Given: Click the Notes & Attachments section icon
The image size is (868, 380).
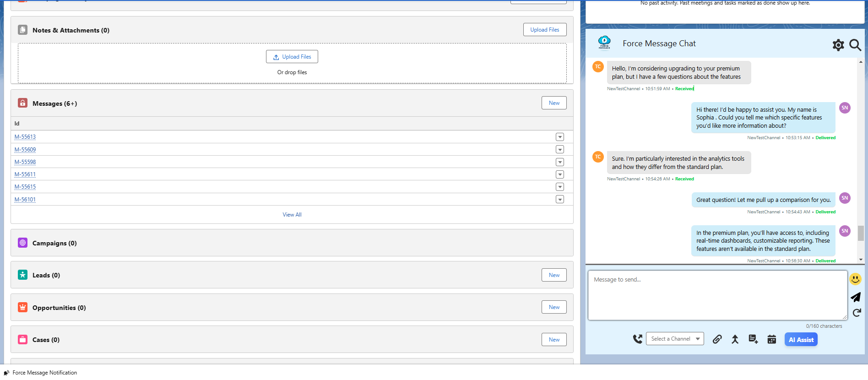Looking at the screenshot, I should click(22, 30).
